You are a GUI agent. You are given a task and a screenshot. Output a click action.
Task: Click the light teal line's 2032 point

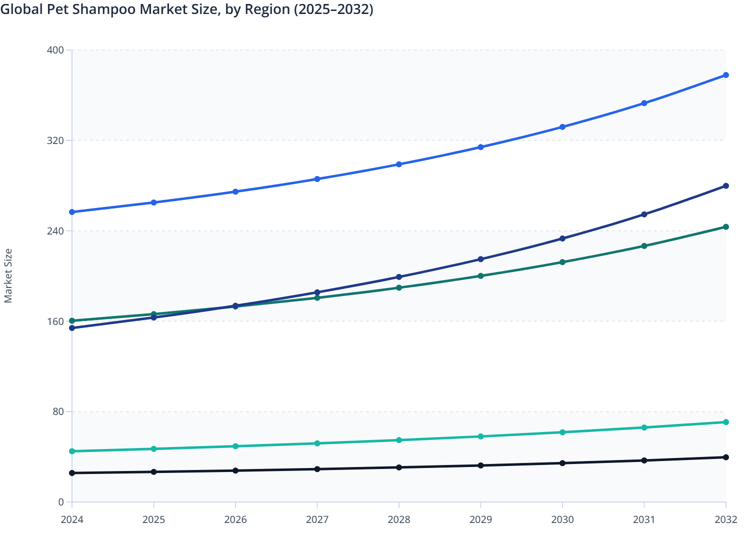[x=725, y=422]
